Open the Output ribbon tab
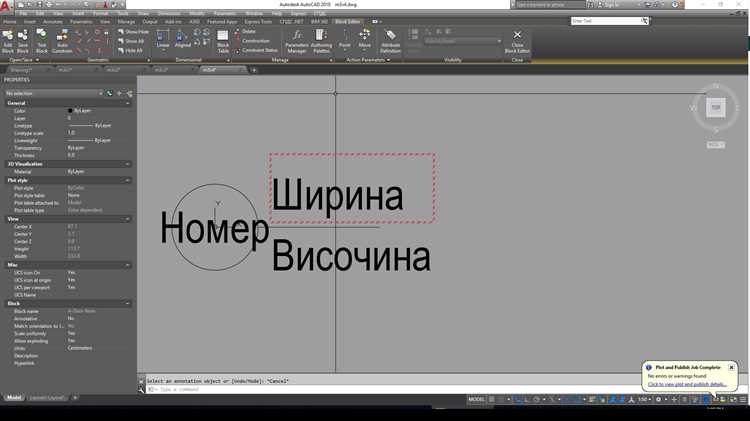The width and height of the screenshot is (750, 421). click(x=150, y=22)
